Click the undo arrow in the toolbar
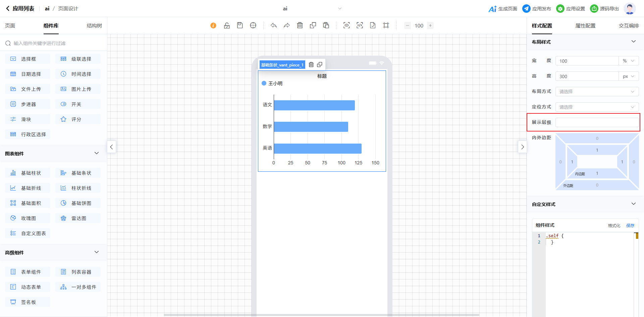Screen dimensions: 644x317 (x=274, y=25)
